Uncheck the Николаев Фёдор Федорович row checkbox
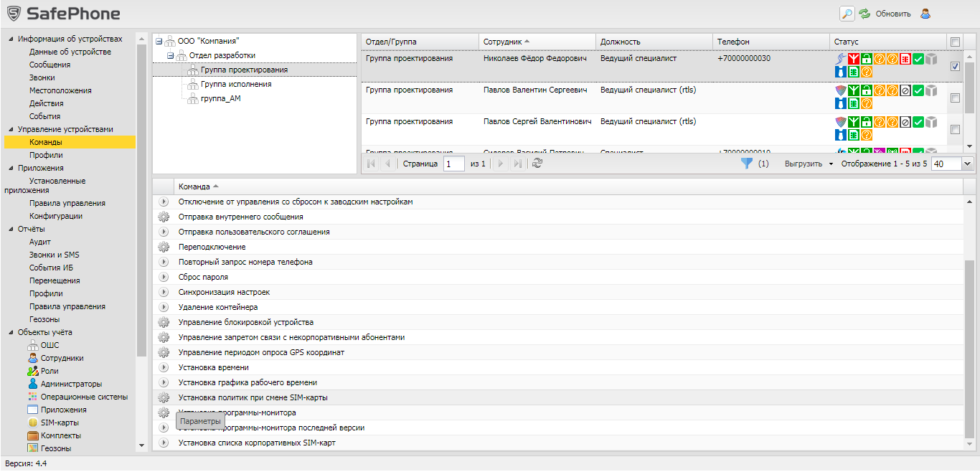980x472 pixels. [955, 66]
